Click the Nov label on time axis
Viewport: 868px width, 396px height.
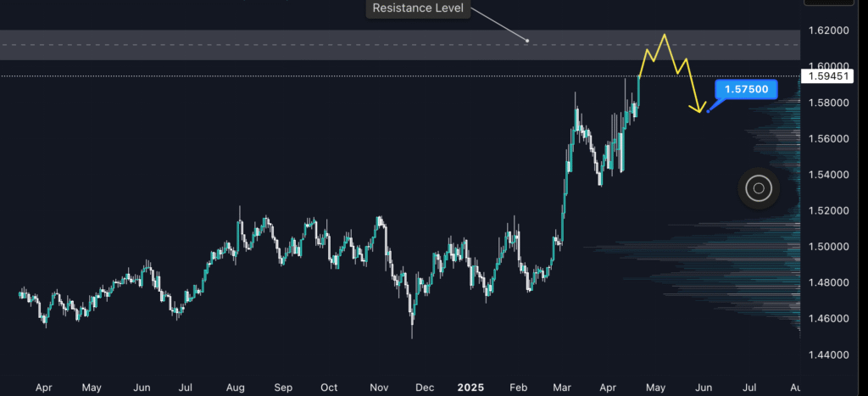coord(379,388)
